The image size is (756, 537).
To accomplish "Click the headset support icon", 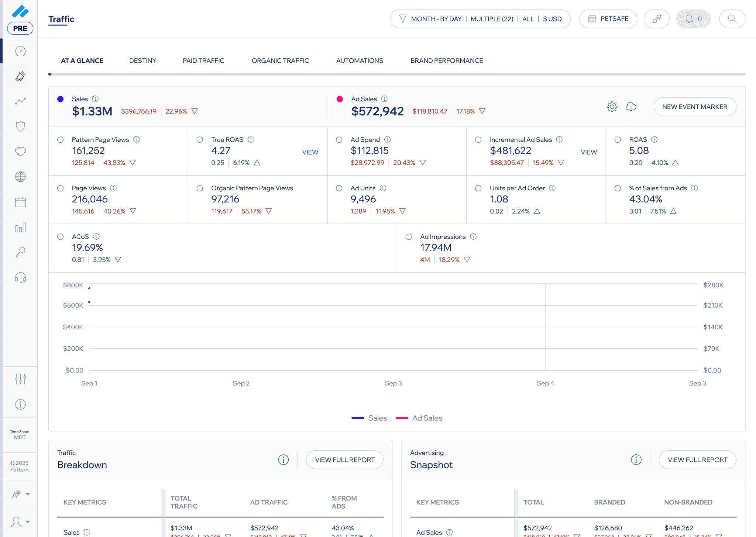I will 20,277.
